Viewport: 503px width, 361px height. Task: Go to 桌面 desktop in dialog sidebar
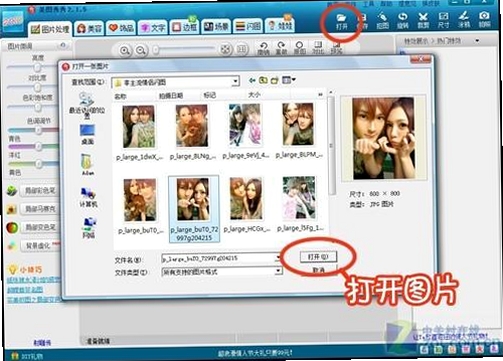click(x=87, y=134)
